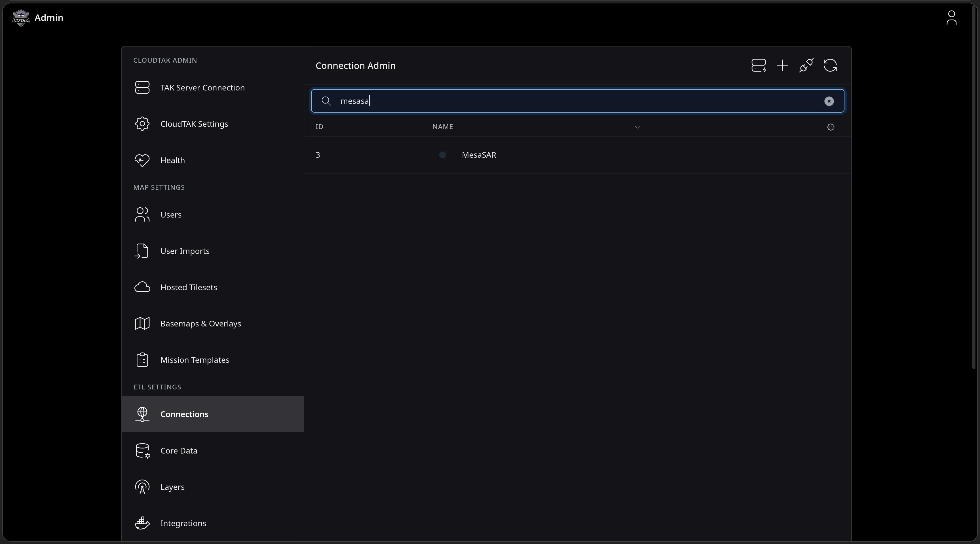
Task: Click the CloudTAK Settings gear icon
Action: coord(142,124)
